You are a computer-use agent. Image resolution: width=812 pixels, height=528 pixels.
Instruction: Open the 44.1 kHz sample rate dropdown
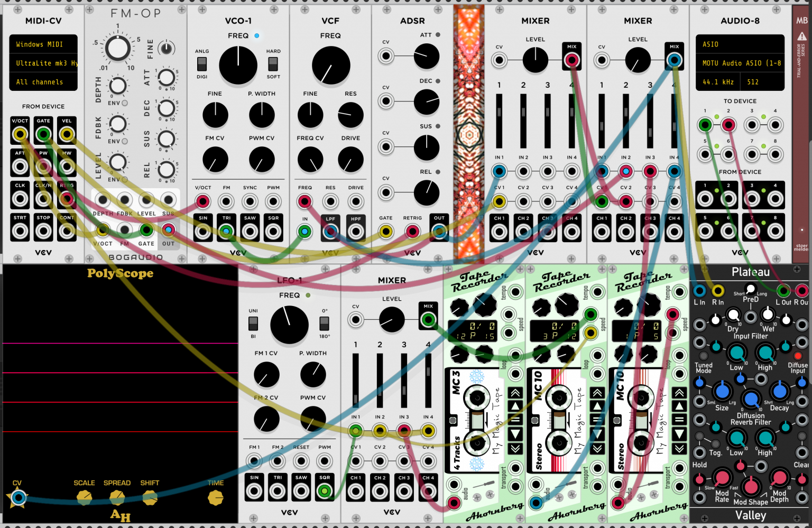[718, 82]
